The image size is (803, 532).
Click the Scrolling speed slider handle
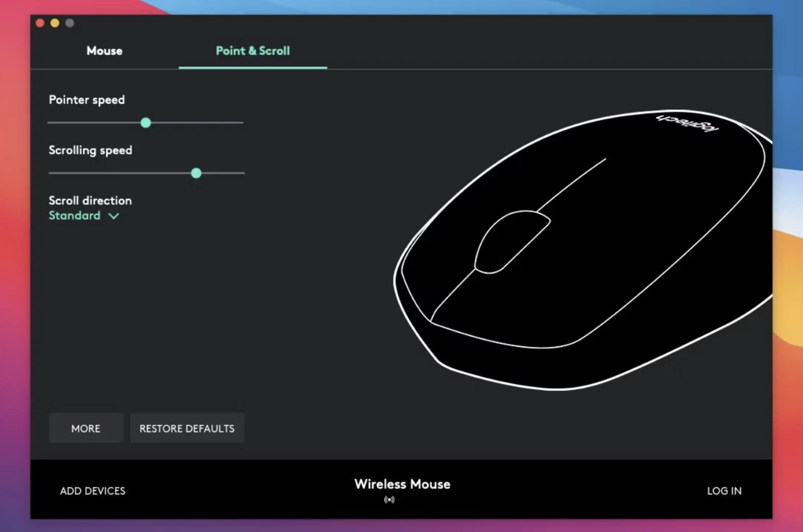196,173
